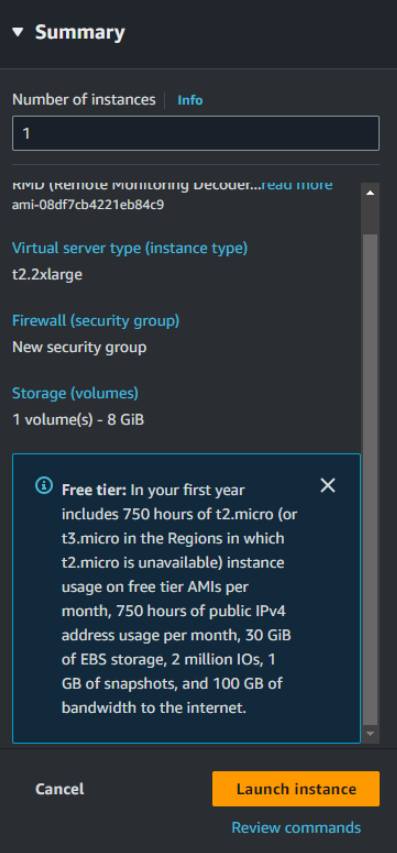Click the Summary heading text
The image size is (397, 853).
click(x=80, y=33)
